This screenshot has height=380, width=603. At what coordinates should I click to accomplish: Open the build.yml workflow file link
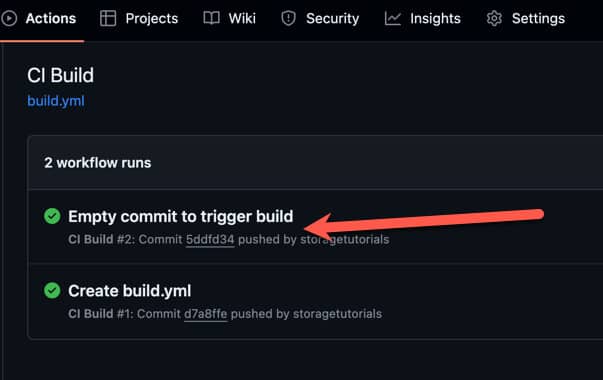coord(56,101)
